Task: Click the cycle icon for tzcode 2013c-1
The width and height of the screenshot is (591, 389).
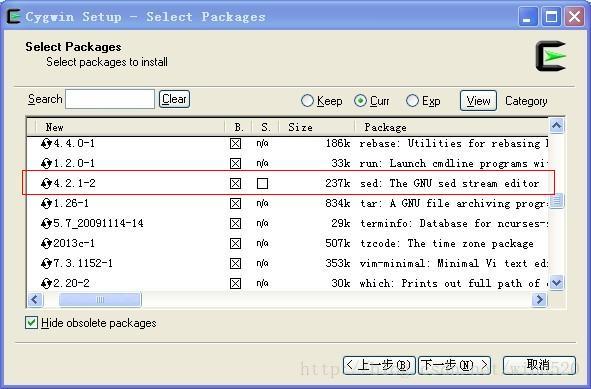Action: point(46,244)
